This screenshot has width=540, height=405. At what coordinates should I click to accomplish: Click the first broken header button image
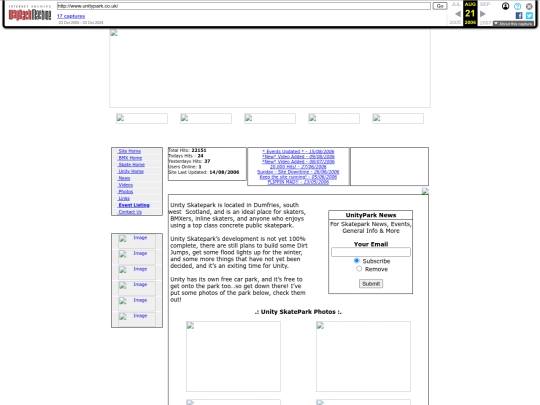(x=142, y=118)
